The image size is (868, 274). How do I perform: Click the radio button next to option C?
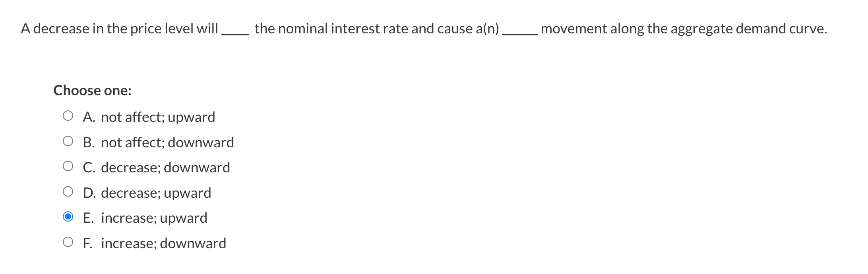click(68, 166)
